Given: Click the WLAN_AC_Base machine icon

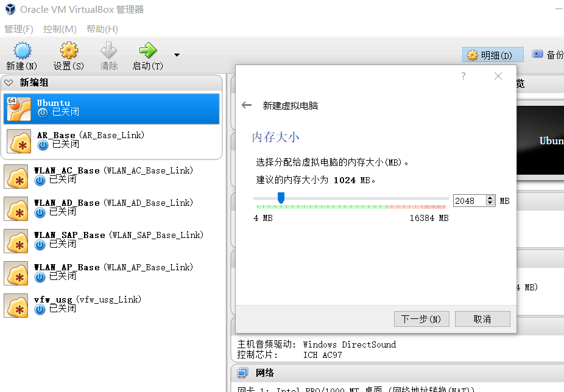Looking at the screenshot, I should click(16, 177).
